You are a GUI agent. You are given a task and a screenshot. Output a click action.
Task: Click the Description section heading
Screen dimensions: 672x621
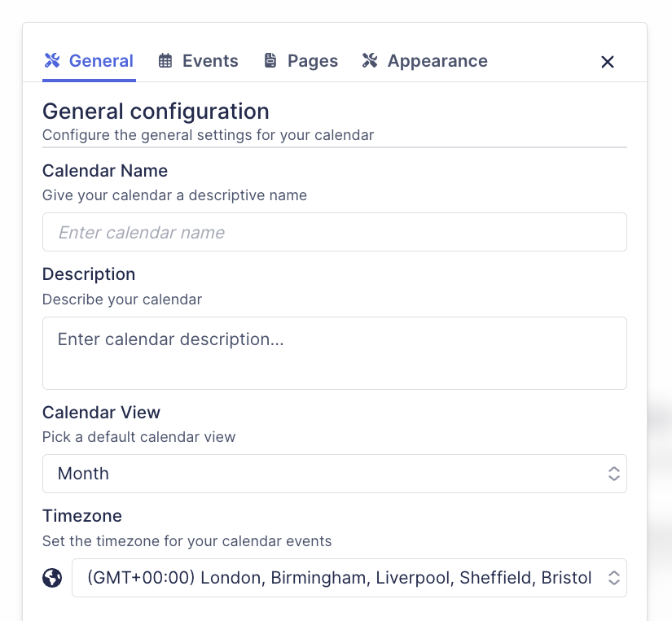click(x=89, y=274)
